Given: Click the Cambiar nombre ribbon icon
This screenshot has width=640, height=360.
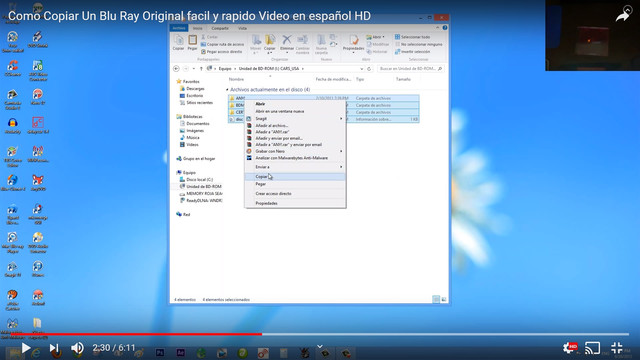Looking at the screenshot, I should click(x=302, y=44).
